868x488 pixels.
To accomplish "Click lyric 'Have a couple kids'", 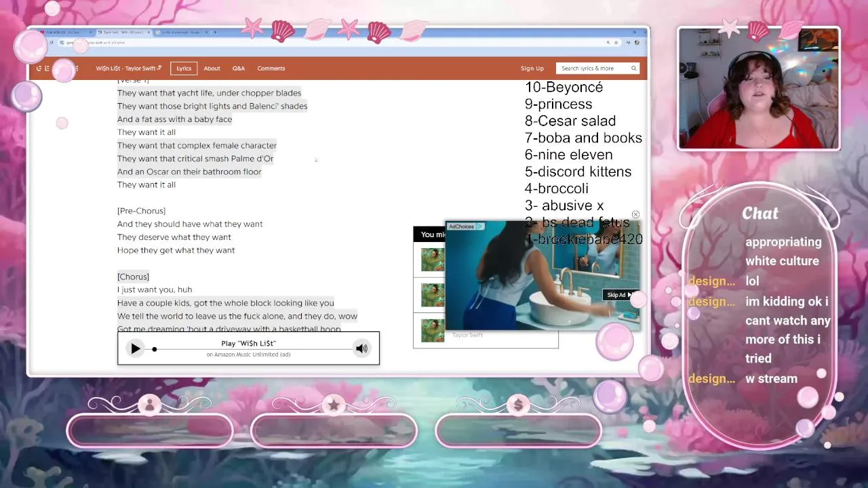I will pyautogui.click(x=225, y=303).
